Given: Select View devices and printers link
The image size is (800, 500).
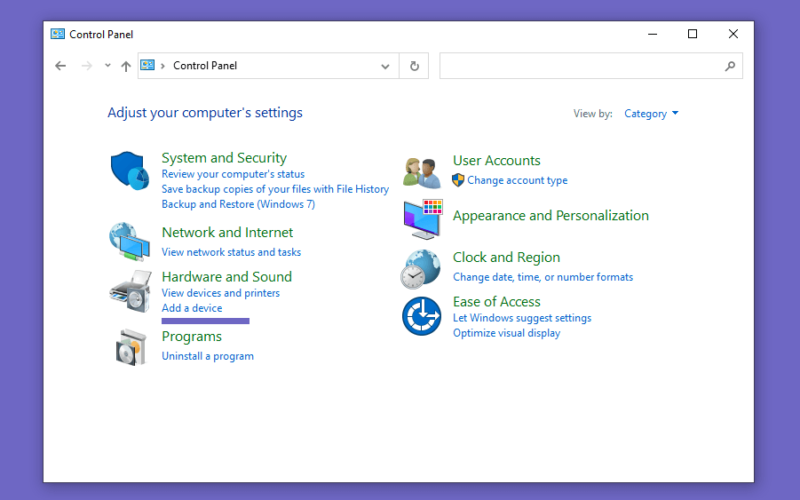Looking at the screenshot, I should (220, 293).
